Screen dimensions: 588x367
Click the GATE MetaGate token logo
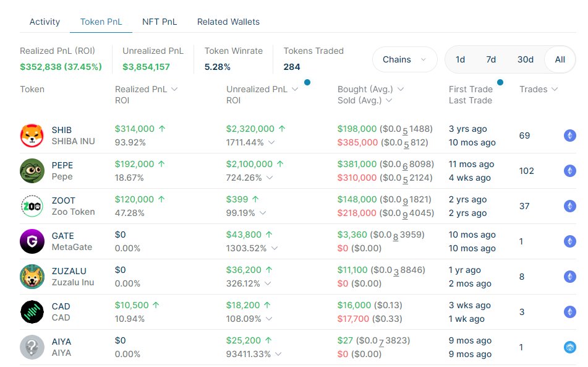(x=32, y=241)
